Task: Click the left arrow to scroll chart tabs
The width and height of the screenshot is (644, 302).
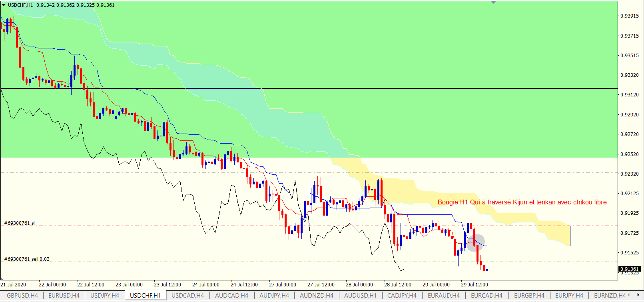Action: [x=629, y=295]
